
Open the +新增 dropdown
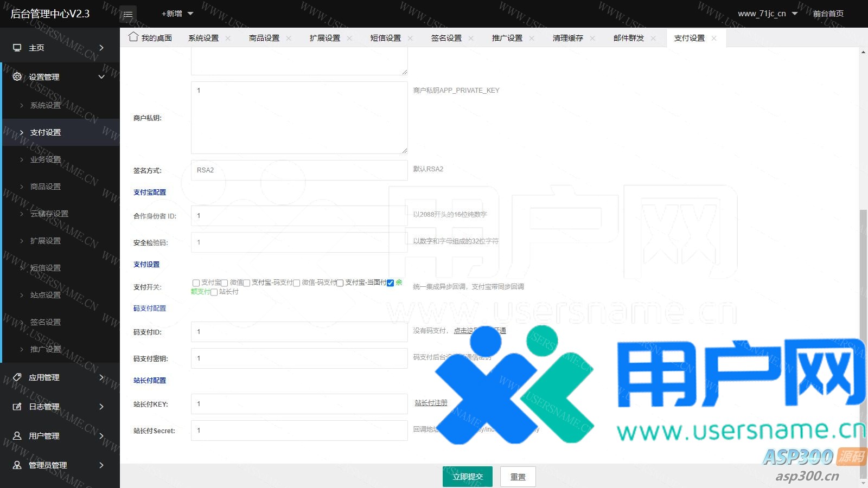(x=177, y=14)
